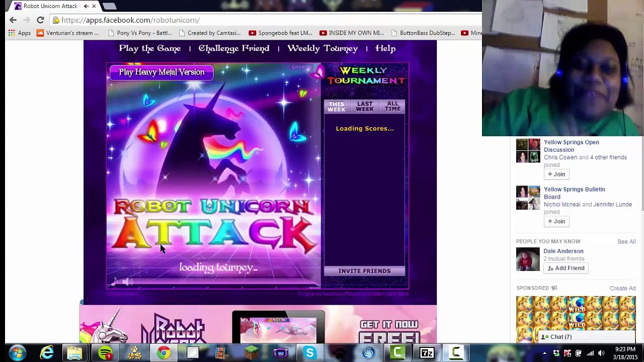The height and width of the screenshot is (362, 644).
Task: Click Dale Anderson's profile thumbnail
Action: (x=528, y=259)
